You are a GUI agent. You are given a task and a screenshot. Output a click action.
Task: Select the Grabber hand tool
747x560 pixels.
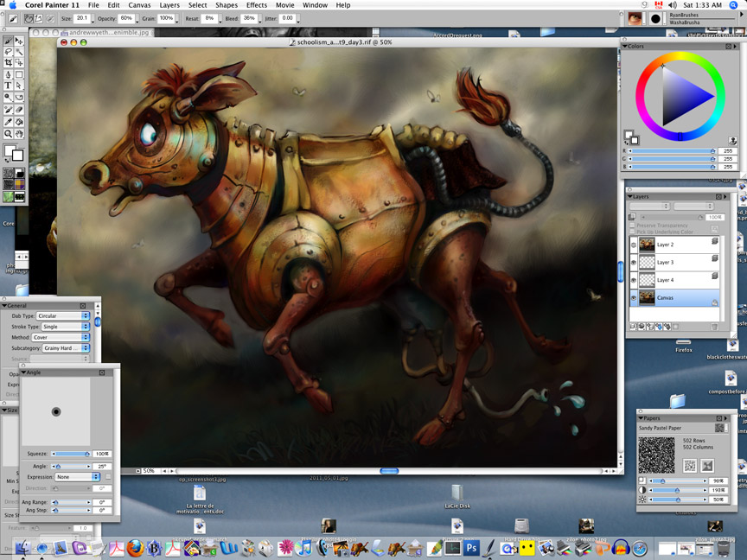click(19, 134)
